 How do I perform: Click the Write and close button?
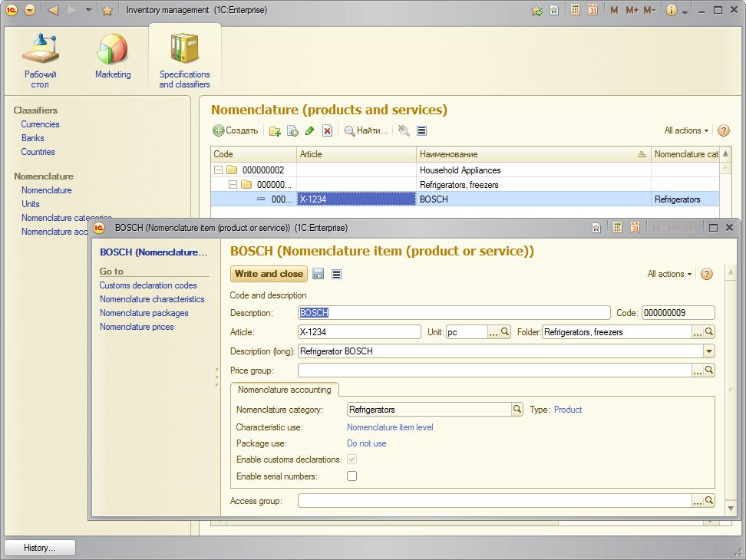(269, 274)
